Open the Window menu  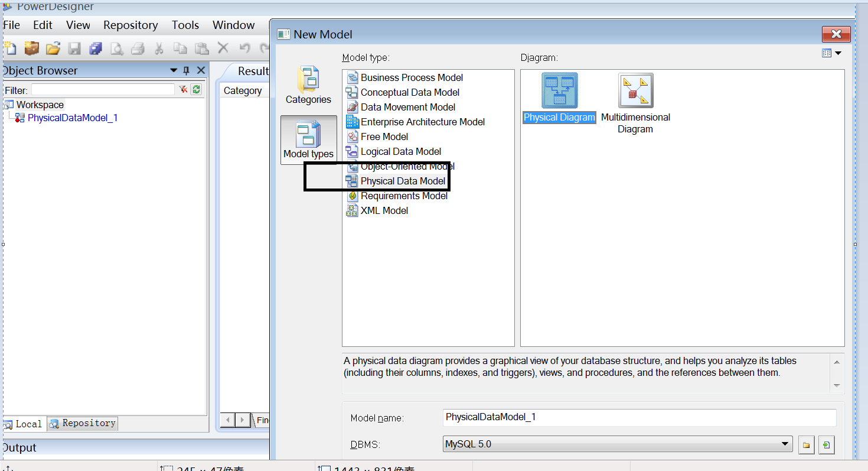tap(234, 25)
